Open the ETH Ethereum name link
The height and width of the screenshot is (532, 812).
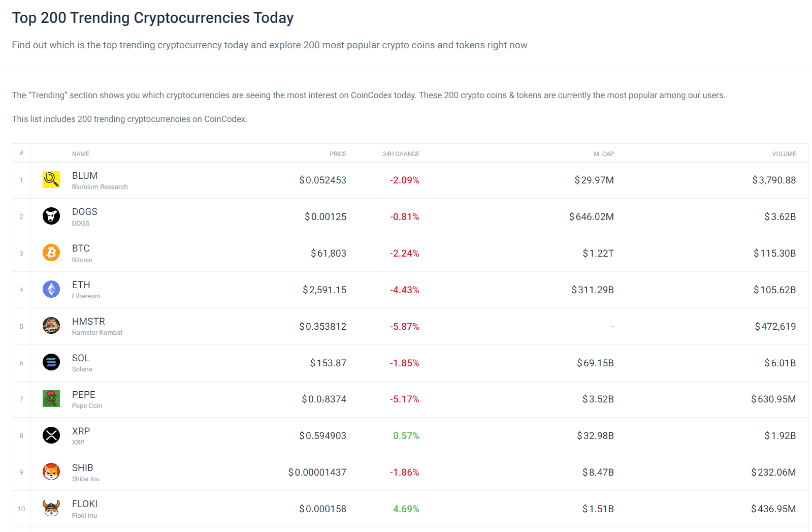81,285
